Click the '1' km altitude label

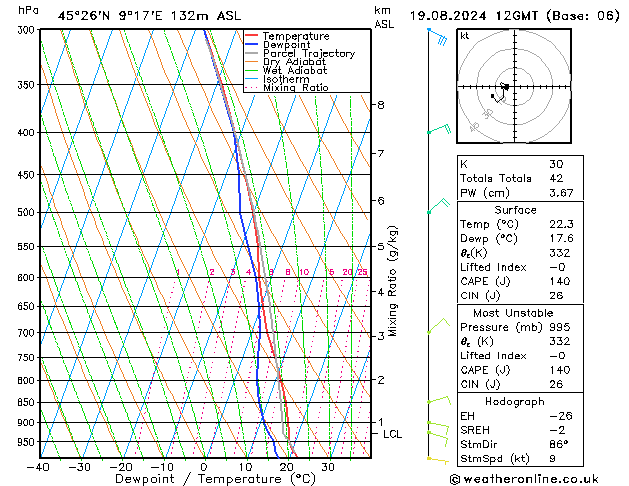click(x=381, y=422)
